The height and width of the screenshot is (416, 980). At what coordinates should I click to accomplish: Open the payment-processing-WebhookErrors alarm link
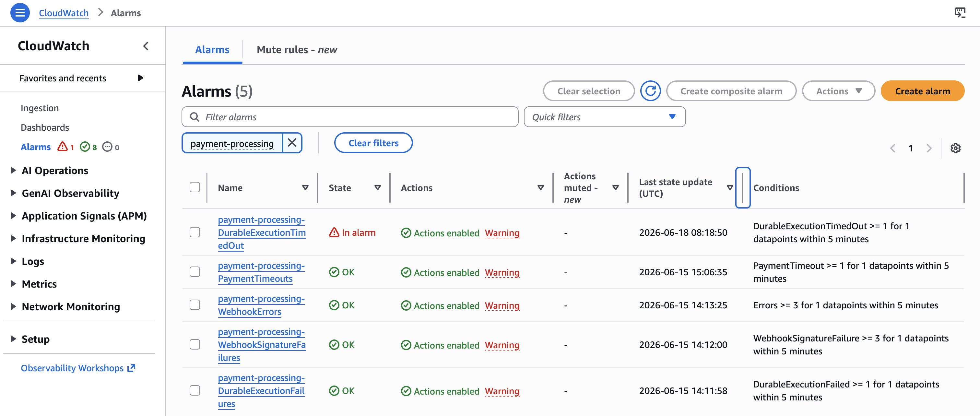coord(261,305)
